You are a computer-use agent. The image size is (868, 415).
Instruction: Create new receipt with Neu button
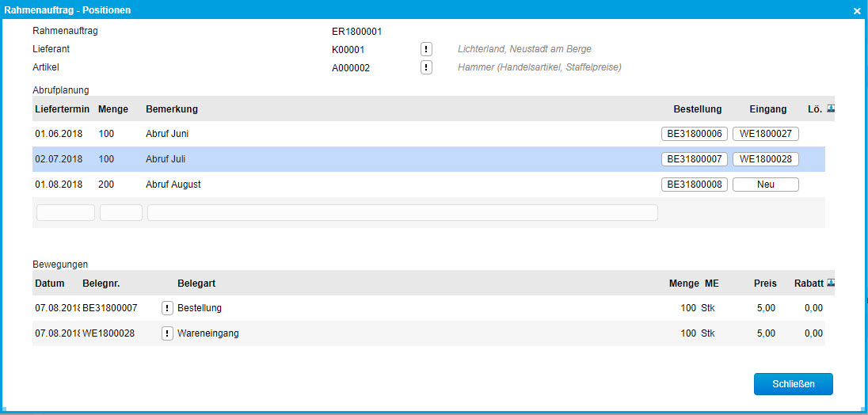(766, 185)
